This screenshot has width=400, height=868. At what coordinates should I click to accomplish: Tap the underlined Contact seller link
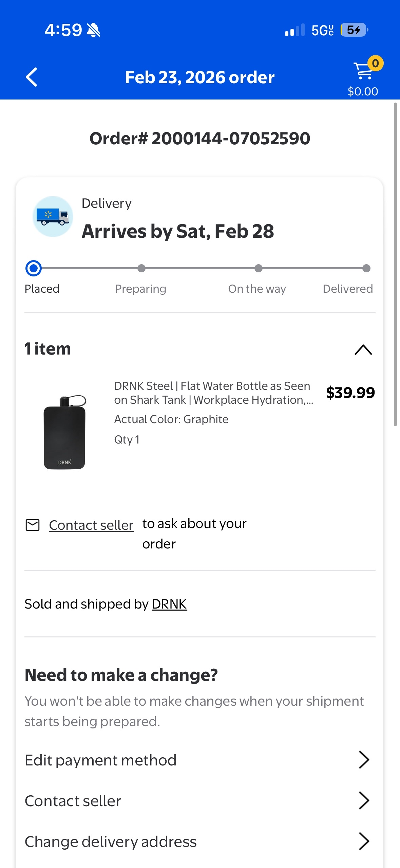coord(91,525)
